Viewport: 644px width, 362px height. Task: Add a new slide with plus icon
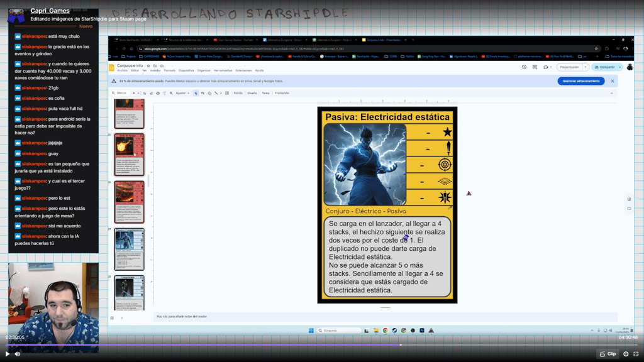(x=133, y=93)
